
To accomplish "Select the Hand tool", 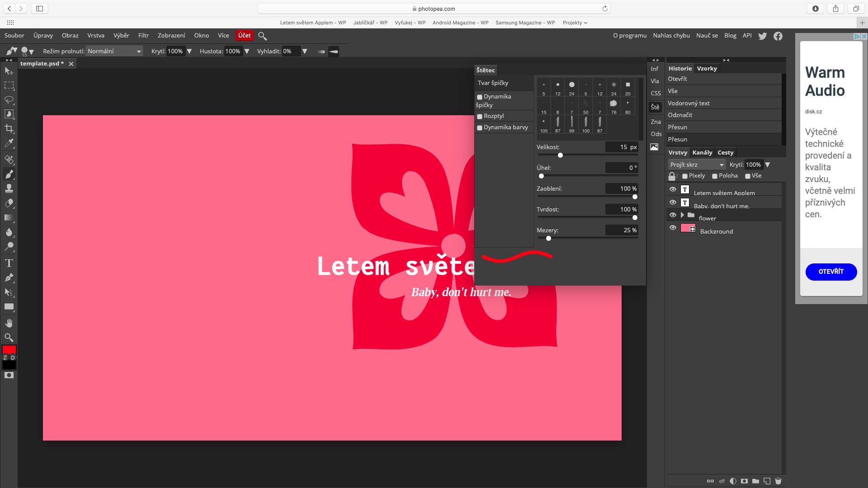I will (9, 323).
